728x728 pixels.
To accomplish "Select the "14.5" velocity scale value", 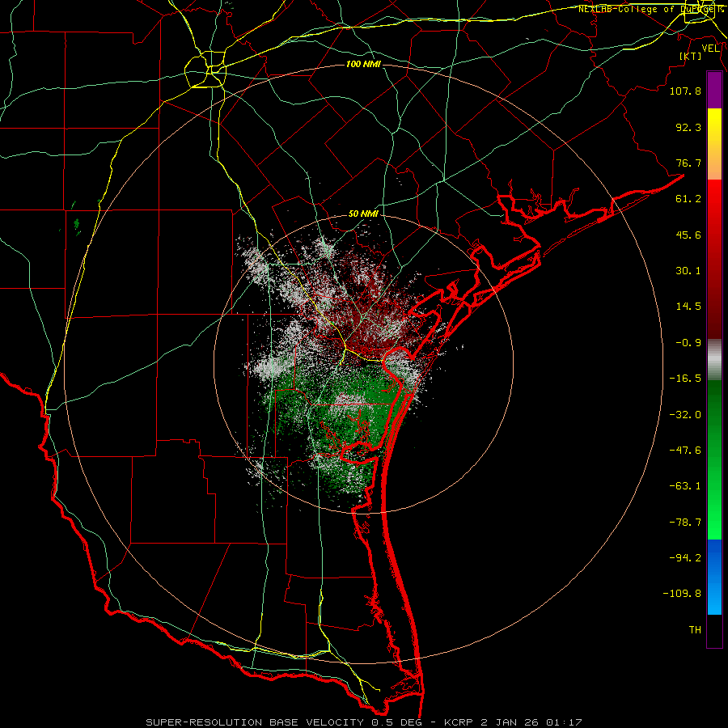I will (x=688, y=307).
